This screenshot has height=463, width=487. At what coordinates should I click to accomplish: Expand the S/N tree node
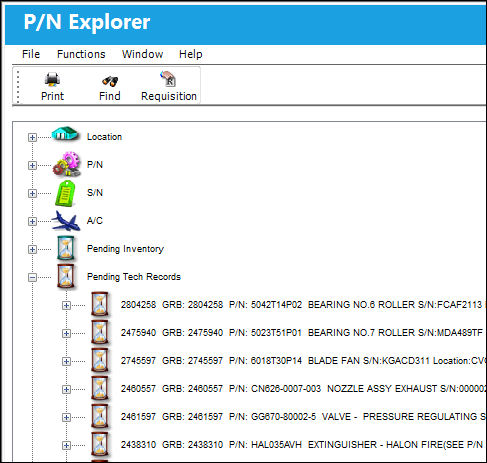coord(32,193)
